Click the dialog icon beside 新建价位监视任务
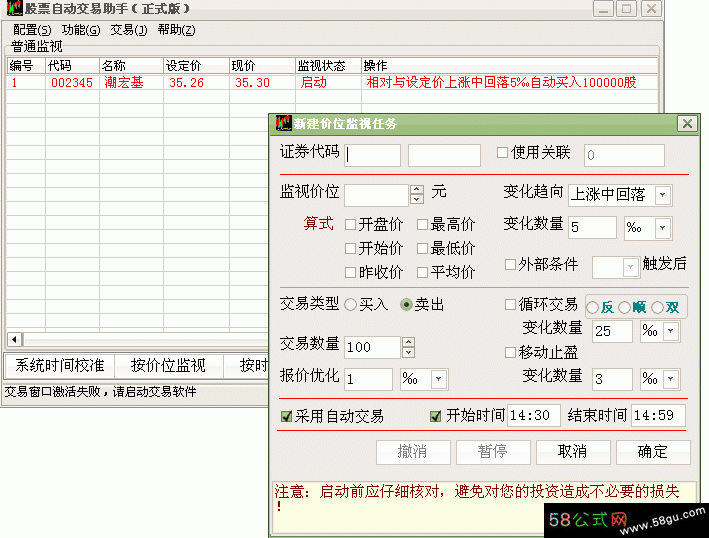The image size is (709, 538). 284,123
